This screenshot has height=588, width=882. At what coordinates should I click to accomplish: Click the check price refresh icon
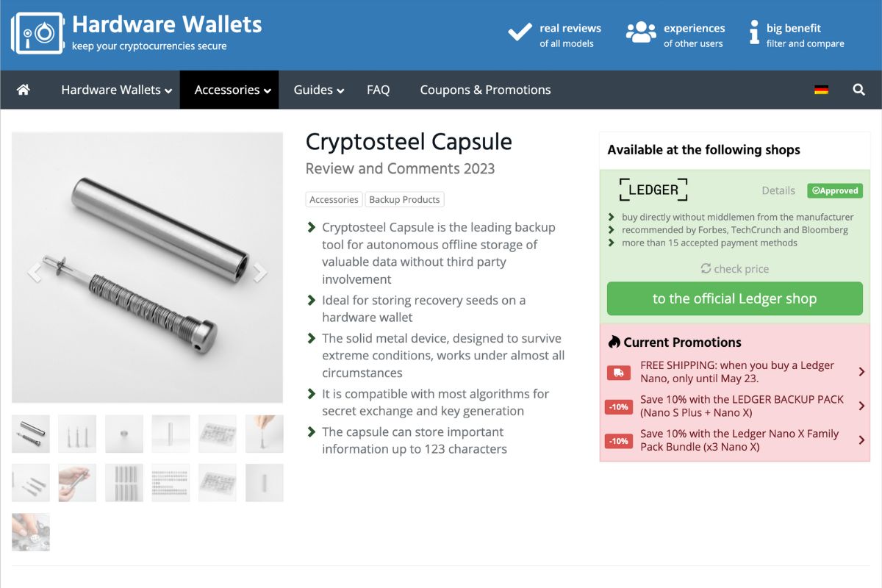click(x=707, y=268)
